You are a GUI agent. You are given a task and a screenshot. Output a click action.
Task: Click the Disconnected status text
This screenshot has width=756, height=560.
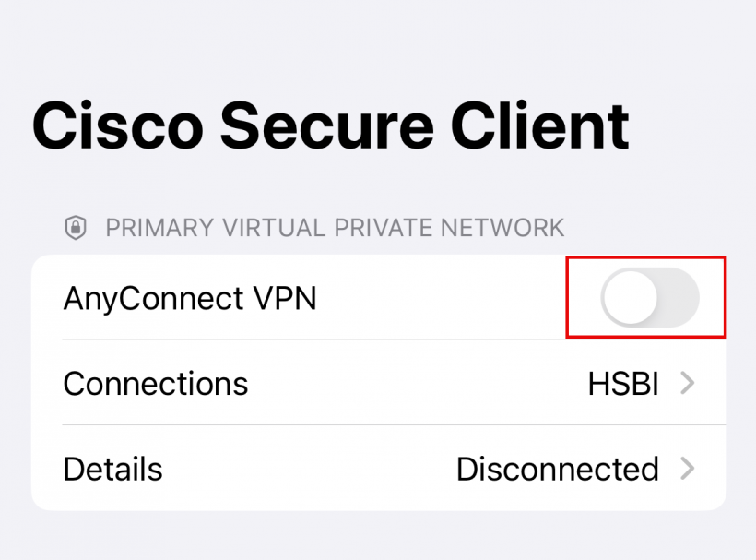point(557,470)
